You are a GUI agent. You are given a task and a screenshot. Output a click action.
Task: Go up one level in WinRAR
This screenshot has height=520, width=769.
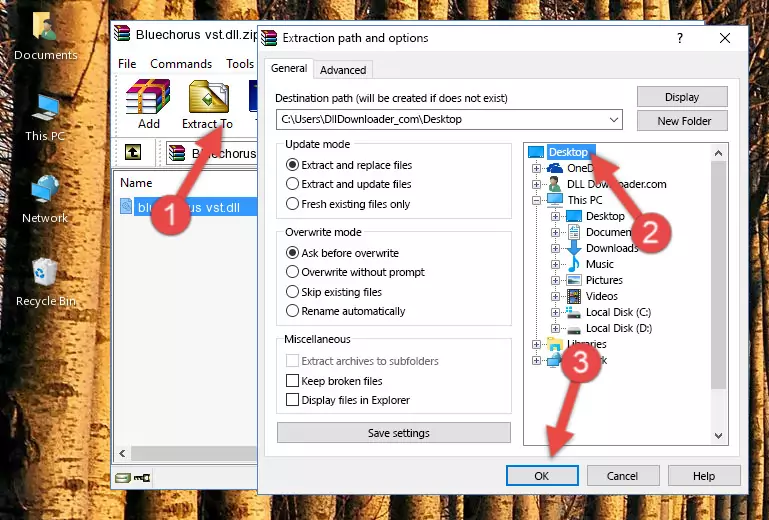133,152
